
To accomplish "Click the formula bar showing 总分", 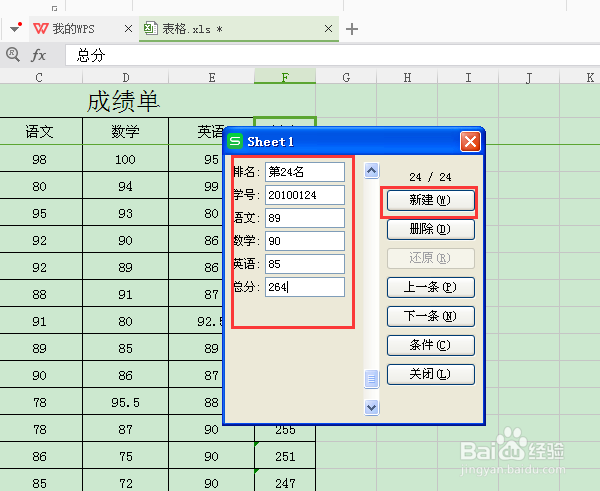I will click(x=332, y=55).
